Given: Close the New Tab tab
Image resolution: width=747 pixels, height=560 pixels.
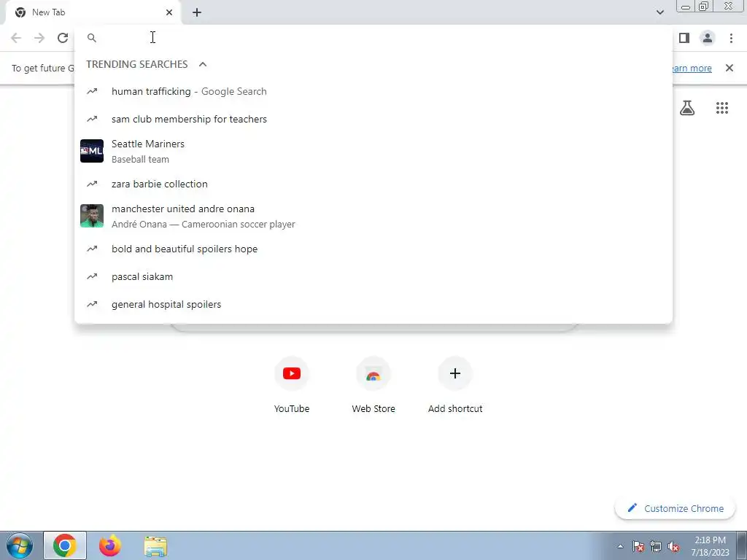Looking at the screenshot, I should [x=169, y=12].
